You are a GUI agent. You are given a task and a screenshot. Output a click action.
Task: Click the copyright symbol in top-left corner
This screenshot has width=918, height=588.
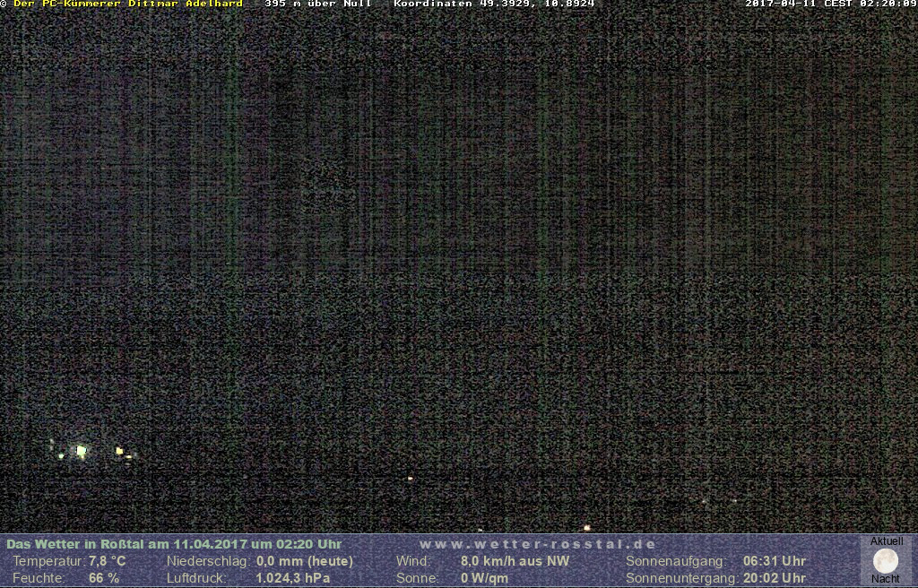click(x=4, y=4)
